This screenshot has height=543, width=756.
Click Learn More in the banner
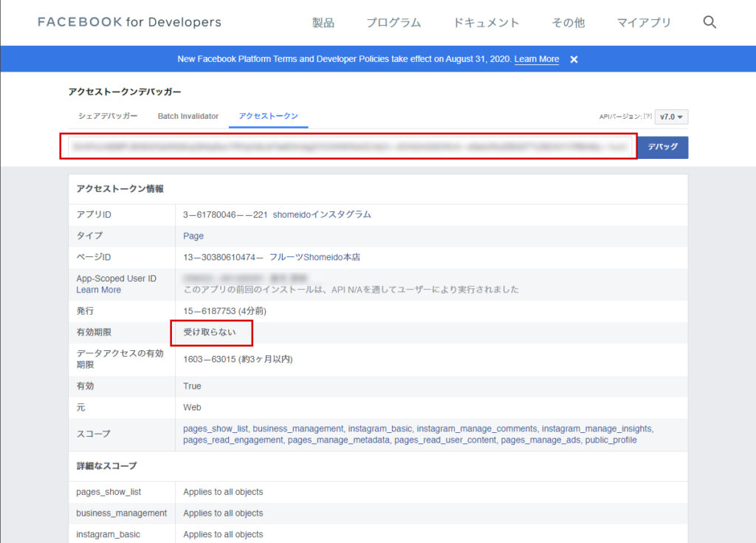point(537,59)
